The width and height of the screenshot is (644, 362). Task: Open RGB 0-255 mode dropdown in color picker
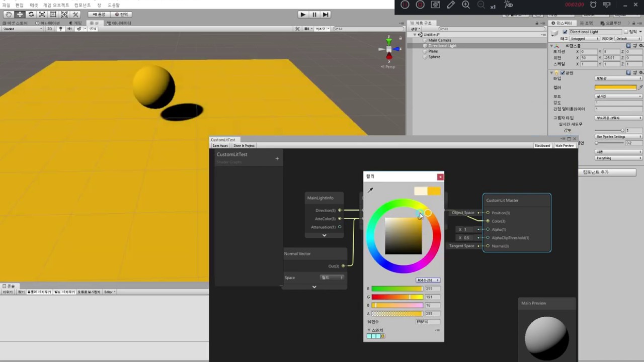point(428,280)
